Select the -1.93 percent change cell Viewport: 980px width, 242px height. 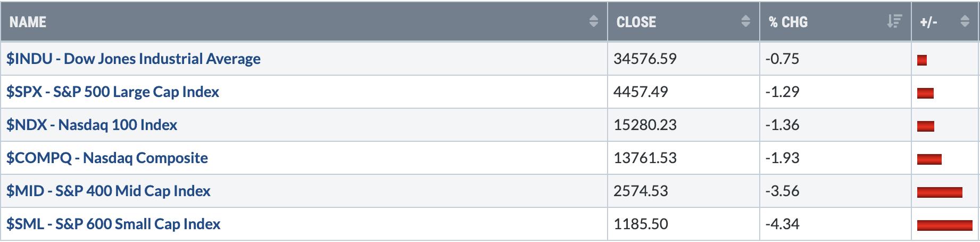(x=835, y=158)
